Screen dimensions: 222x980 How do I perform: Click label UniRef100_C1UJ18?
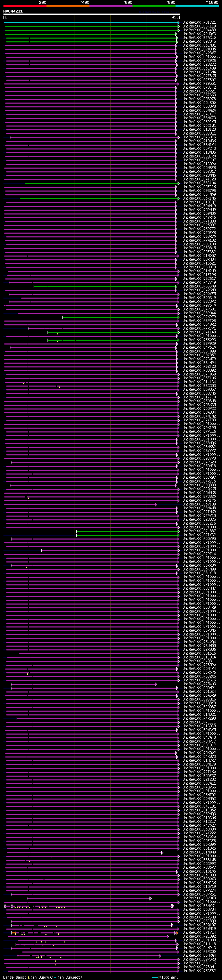point(199,944)
